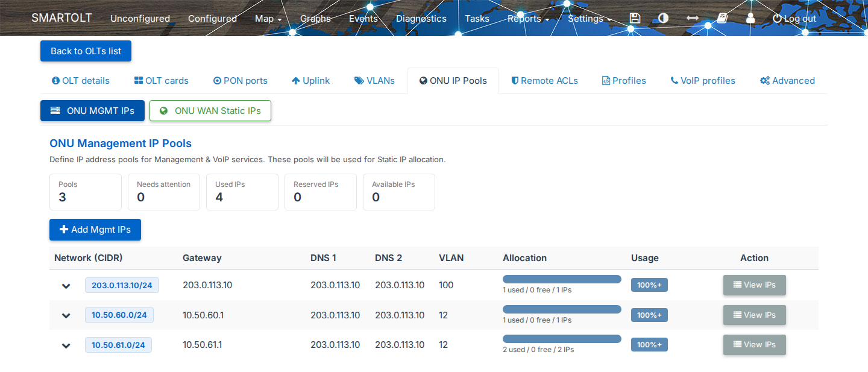The width and height of the screenshot is (868, 372).
Task: Click gateway value 10.50.60.1
Action: tap(203, 315)
